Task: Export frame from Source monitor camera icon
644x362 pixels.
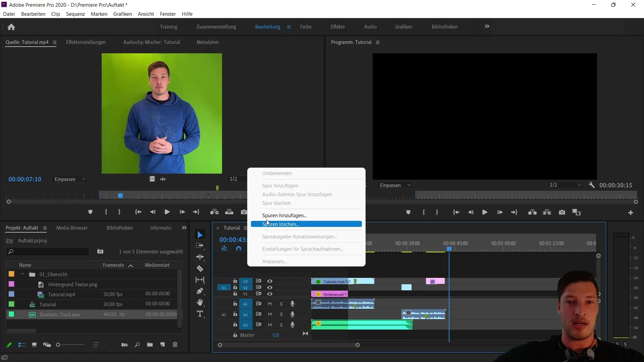Action: click(x=244, y=212)
